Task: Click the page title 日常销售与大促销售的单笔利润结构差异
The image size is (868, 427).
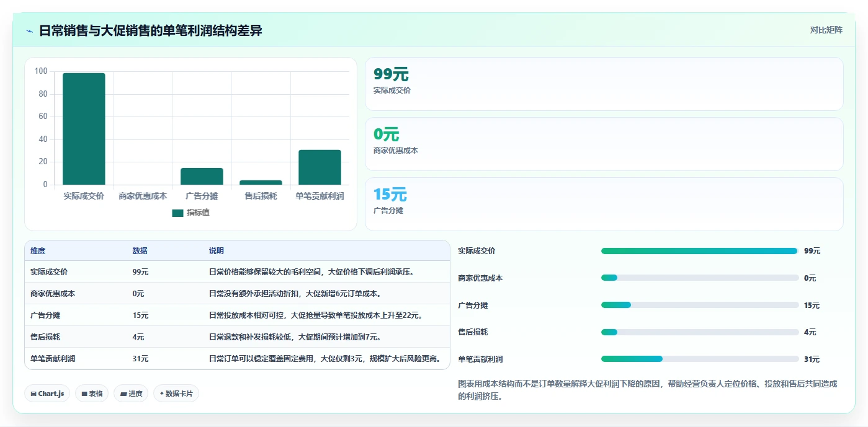Action: point(151,30)
